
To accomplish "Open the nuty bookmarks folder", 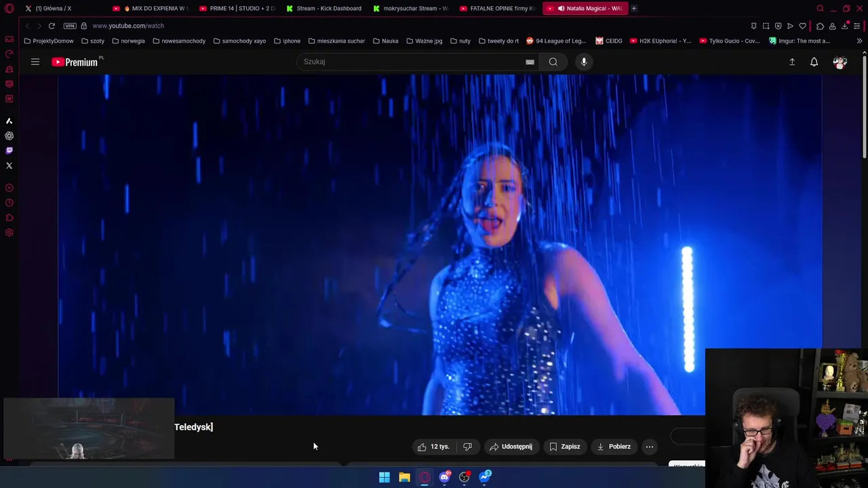I will coord(460,41).
